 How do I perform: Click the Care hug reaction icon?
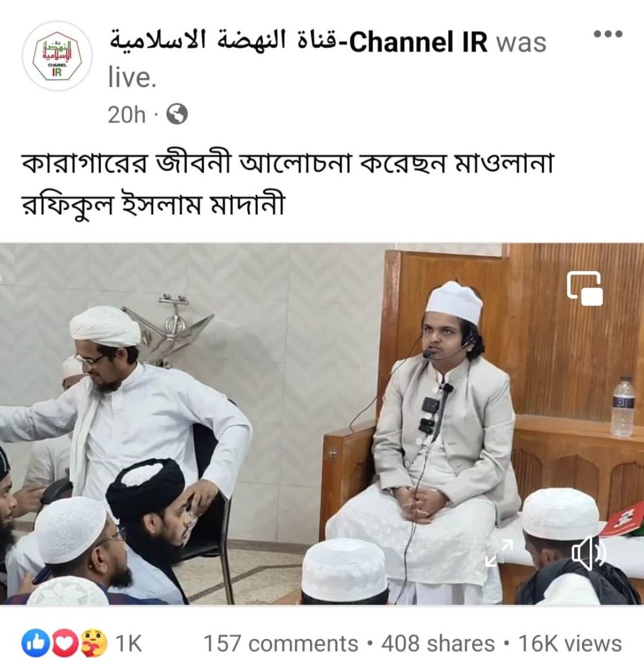[94, 643]
